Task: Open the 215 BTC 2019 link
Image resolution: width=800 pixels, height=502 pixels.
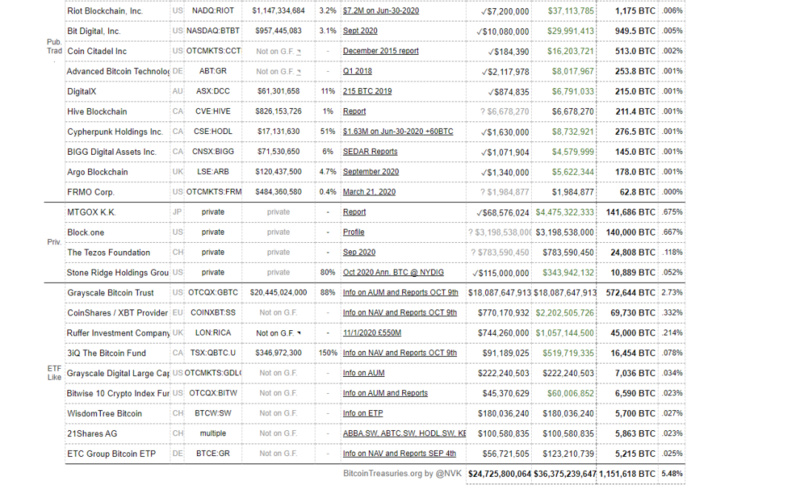Action: pyautogui.click(x=367, y=91)
